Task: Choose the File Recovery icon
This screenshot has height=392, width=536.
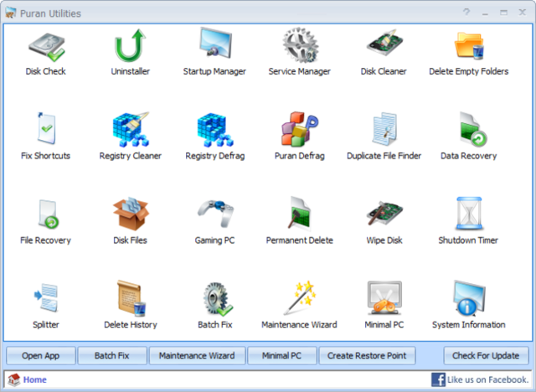Action: (x=49, y=214)
